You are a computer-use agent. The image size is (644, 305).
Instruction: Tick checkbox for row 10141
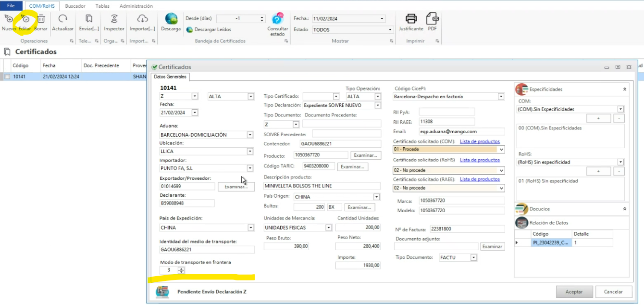click(7, 76)
